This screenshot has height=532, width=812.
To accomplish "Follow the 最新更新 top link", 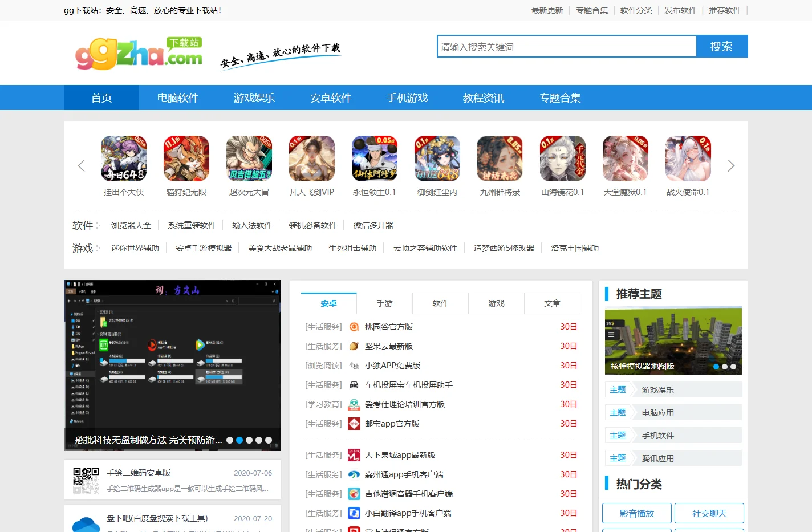I will [547, 10].
